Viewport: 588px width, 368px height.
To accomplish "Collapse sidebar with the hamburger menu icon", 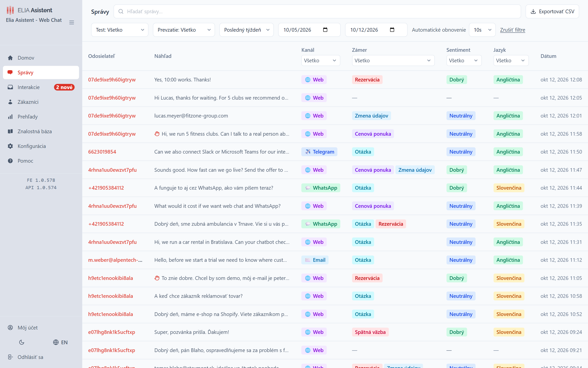I will 72,23.
